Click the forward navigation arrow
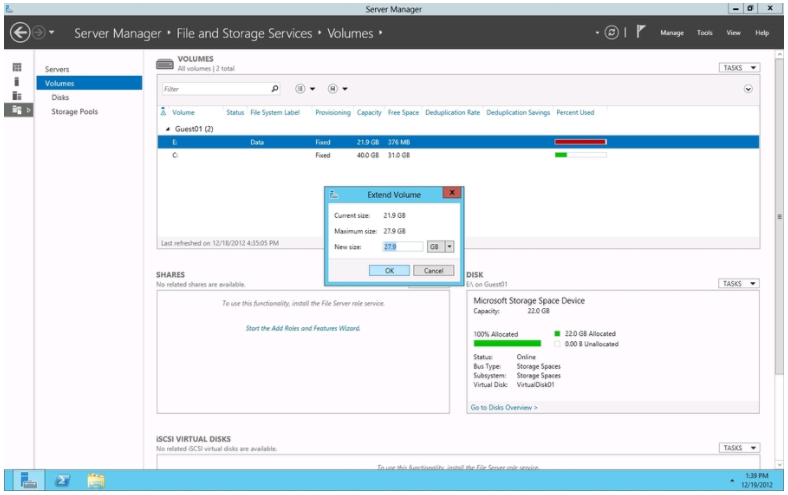 [39, 33]
